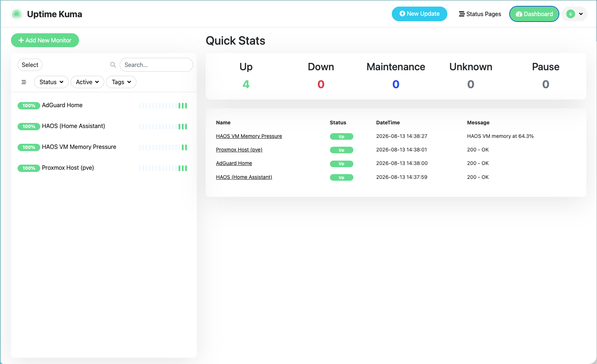This screenshot has height=364, width=597.
Task: Open AdGuard Home table link
Action: 234,163
